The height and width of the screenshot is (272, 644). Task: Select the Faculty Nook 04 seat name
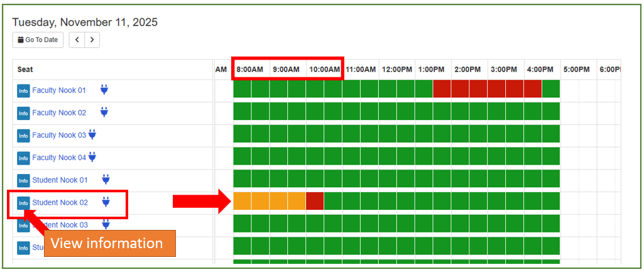[x=59, y=158]
